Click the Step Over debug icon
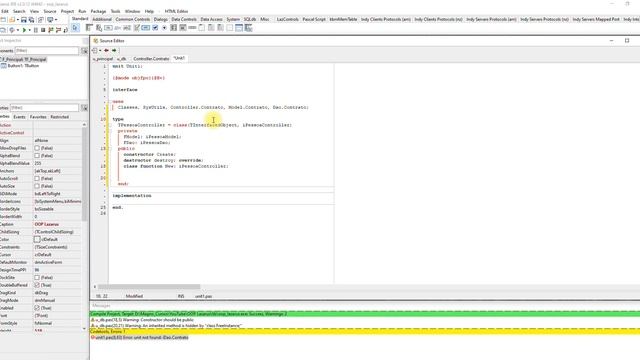 58,30
